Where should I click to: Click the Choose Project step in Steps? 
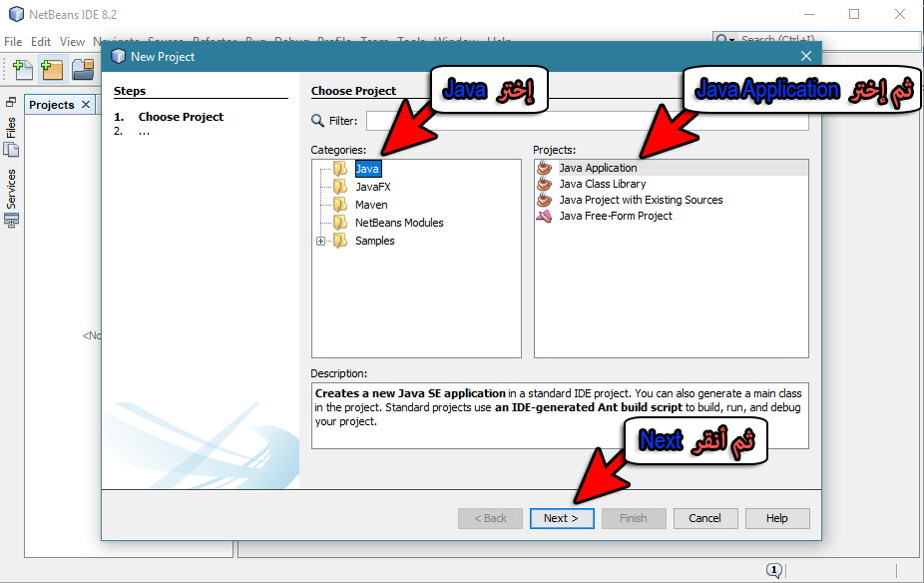click(181, 117)
